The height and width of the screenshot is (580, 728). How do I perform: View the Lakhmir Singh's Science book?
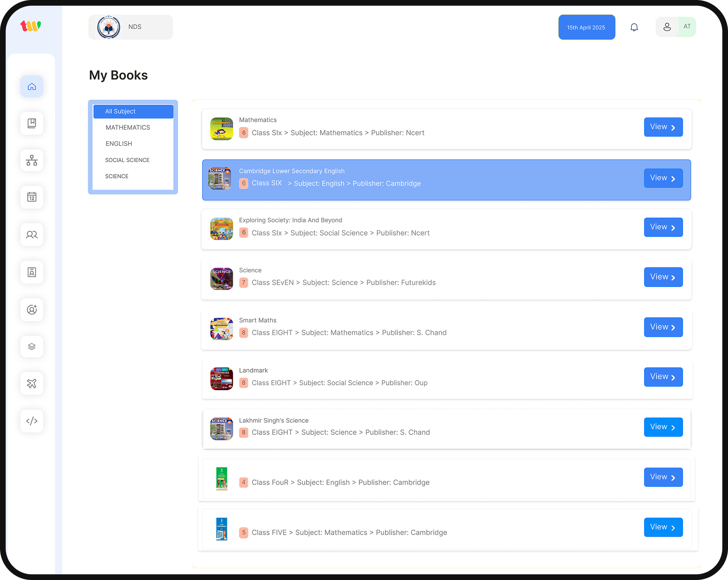point(663,427)
